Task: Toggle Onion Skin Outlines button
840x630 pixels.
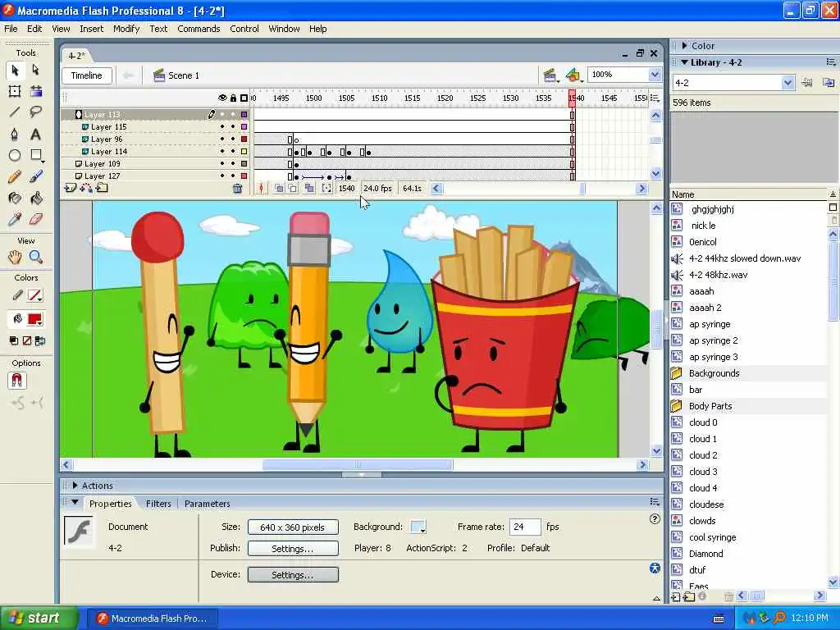Action: [x=293, y=189]
